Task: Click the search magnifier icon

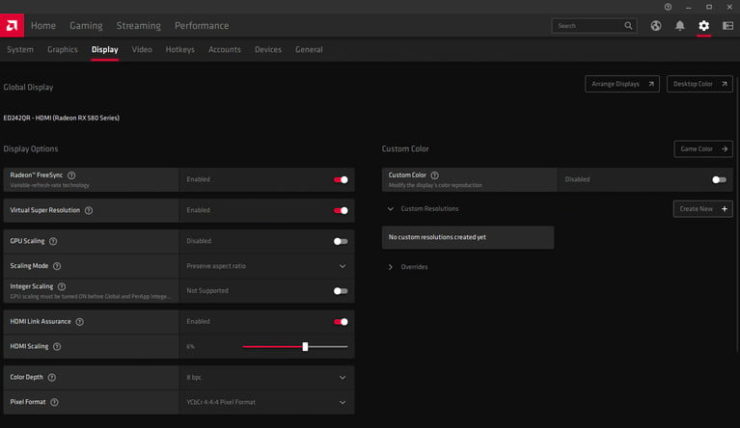Action: pyautogui.click(x=628, y=26)
